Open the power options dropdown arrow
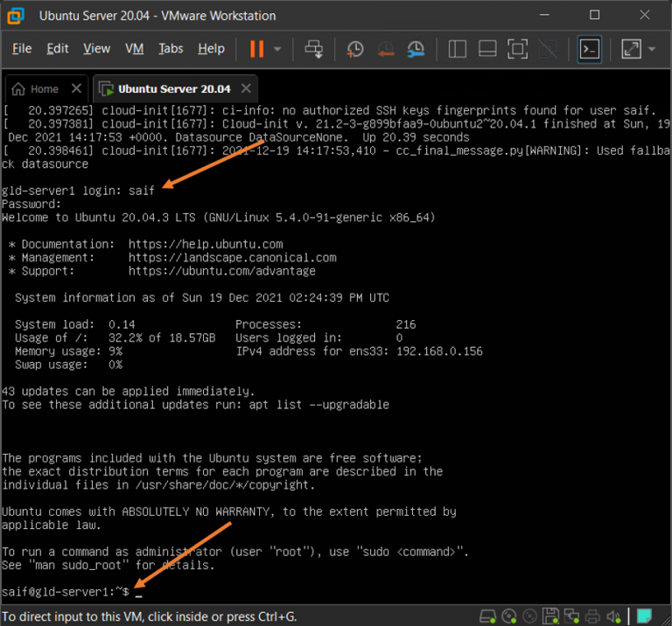The image size is (672, 626). point(277,49)
